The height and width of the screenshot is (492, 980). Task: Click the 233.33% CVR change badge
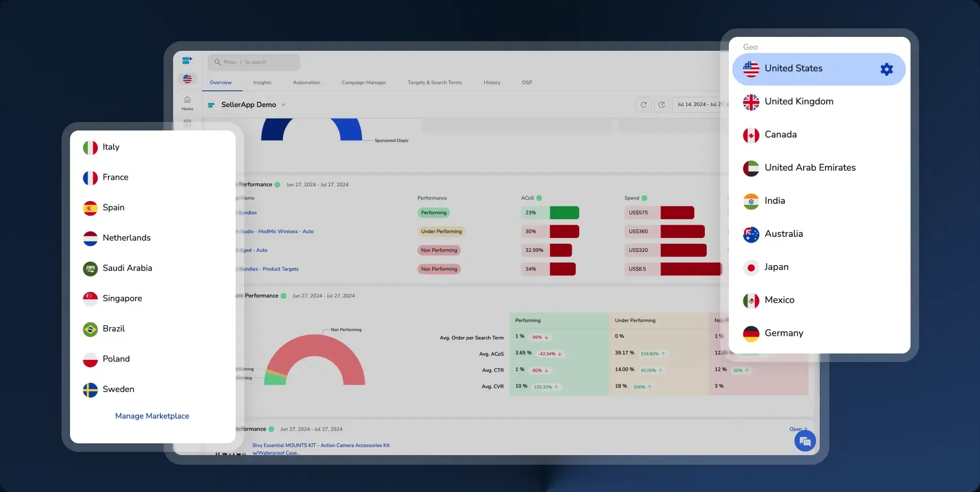(x=546, y=387)
